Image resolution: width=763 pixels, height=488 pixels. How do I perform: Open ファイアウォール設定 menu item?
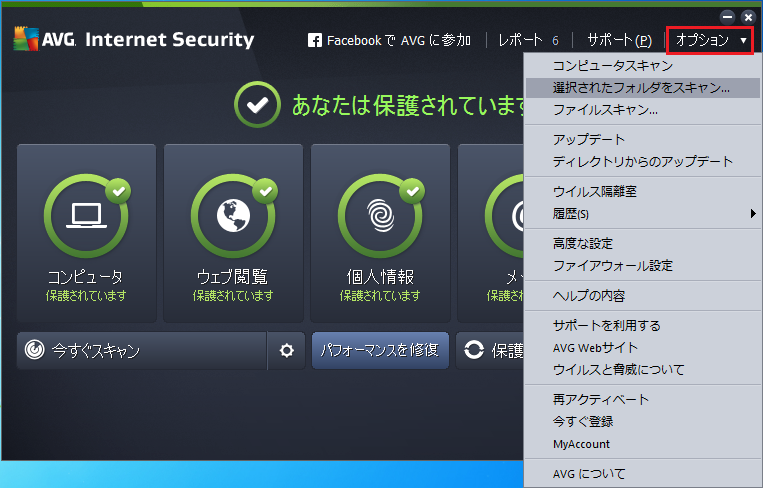643,266
